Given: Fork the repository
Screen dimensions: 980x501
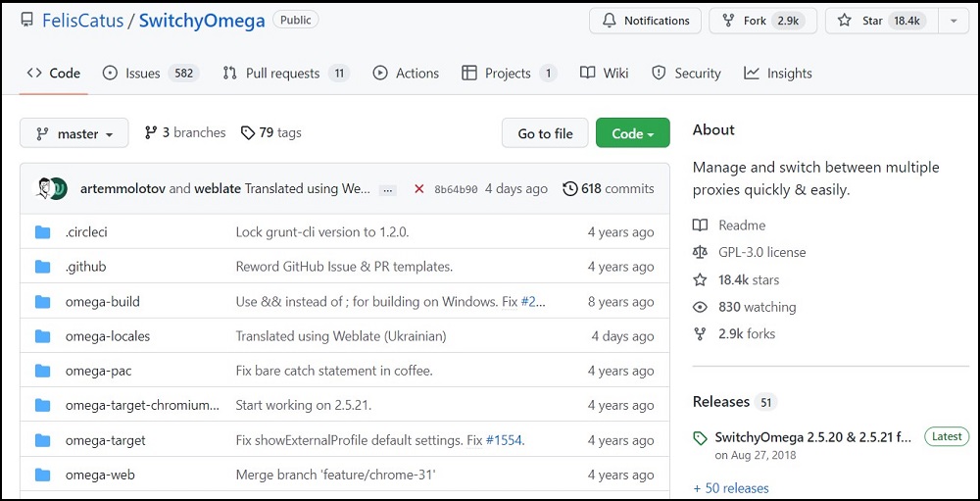Looking at the screenshot, I should pos(762,21).
